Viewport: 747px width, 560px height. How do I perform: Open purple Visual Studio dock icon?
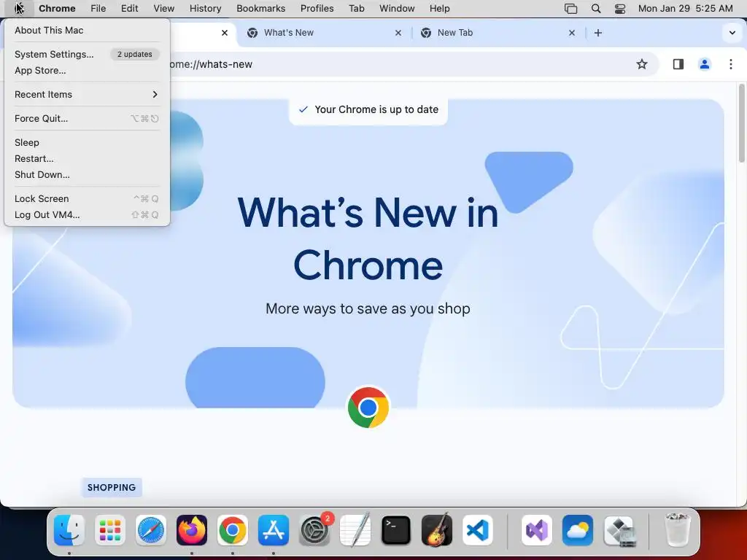click(537, 530)
